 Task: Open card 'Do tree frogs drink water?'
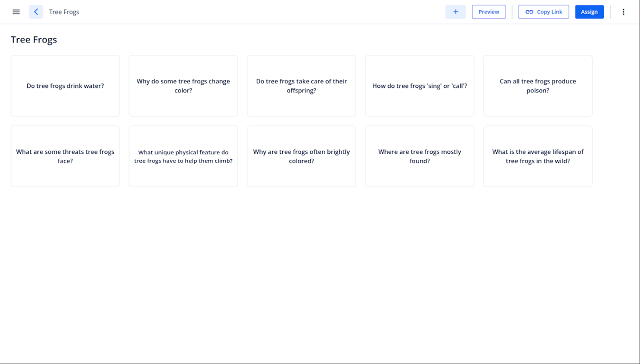pos(65,86)
